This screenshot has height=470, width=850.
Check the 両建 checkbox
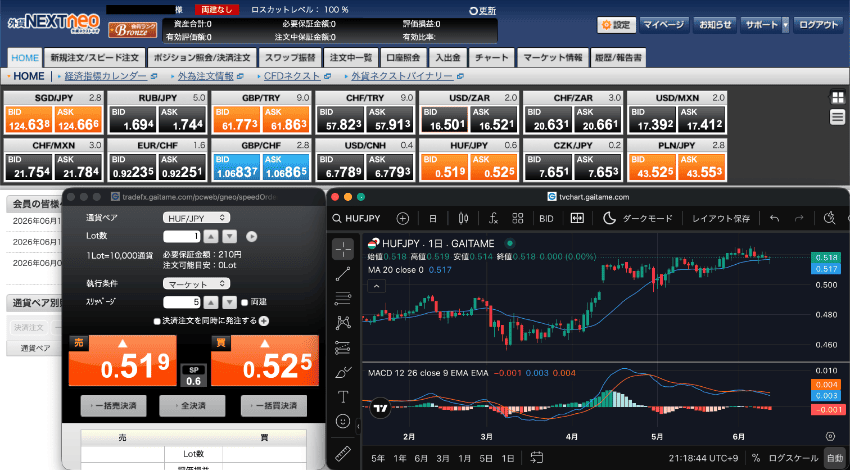coord(244,302)
